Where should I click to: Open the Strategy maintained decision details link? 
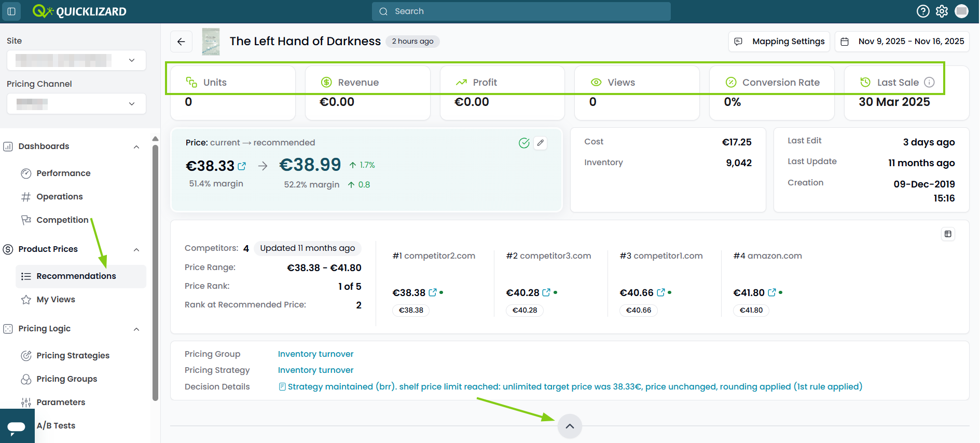(570, 387)
